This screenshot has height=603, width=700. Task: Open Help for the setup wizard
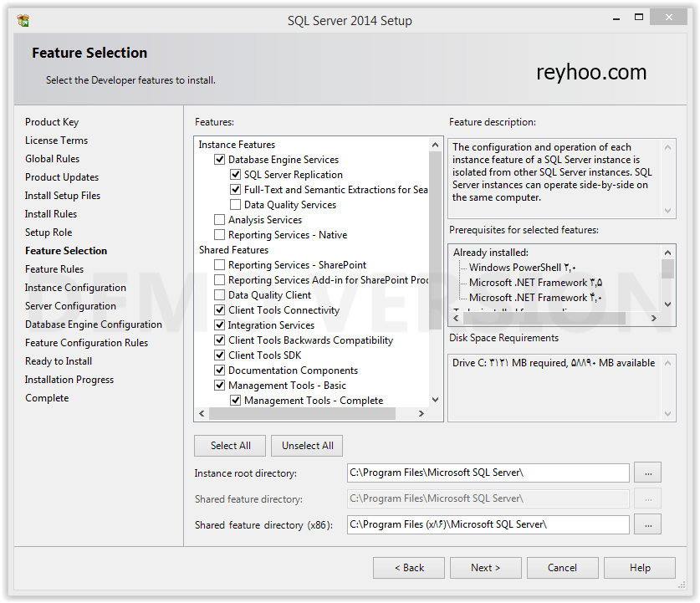point(640,568)
